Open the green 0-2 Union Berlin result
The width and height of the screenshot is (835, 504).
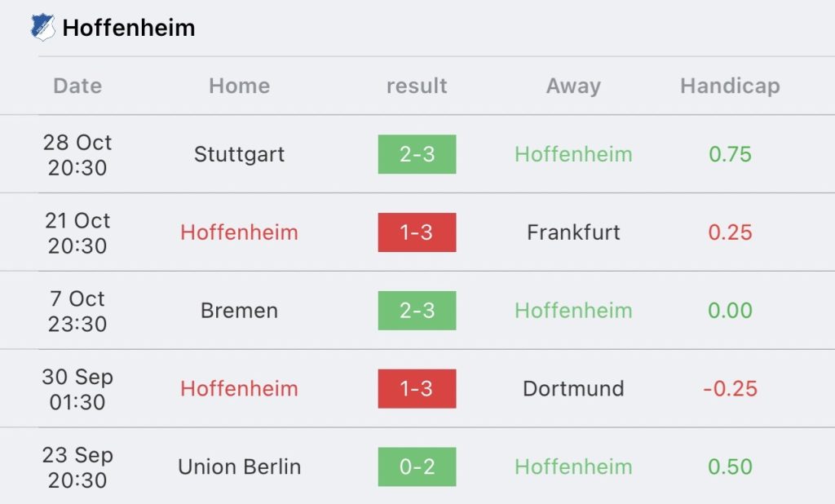tap(417, 466)
